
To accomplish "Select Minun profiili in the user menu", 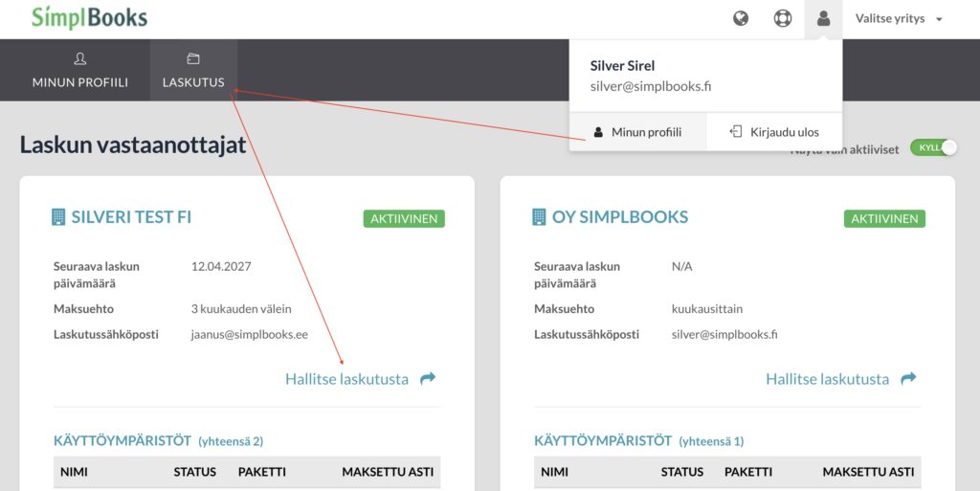I will tap(638, 132).
